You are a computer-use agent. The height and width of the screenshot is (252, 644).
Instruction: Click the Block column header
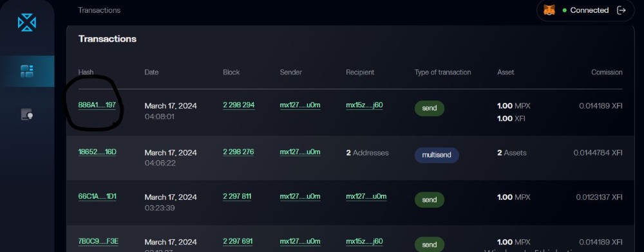pos(231,72)
